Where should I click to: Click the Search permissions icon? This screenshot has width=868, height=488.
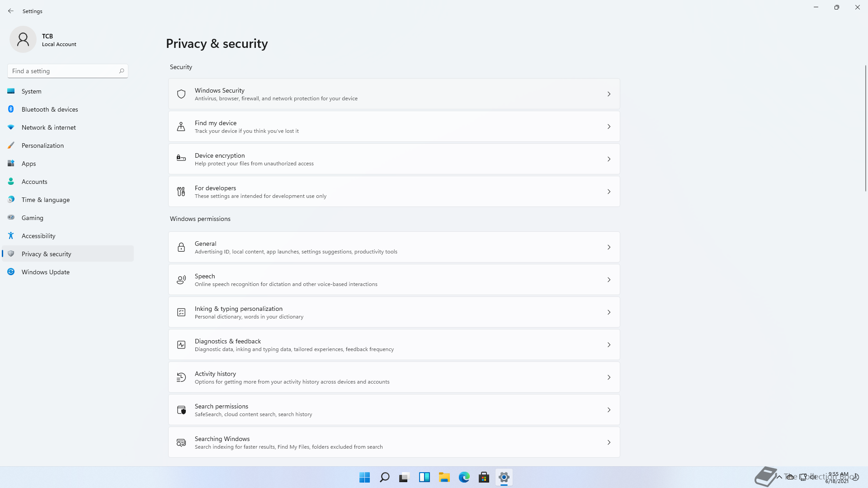181,410
